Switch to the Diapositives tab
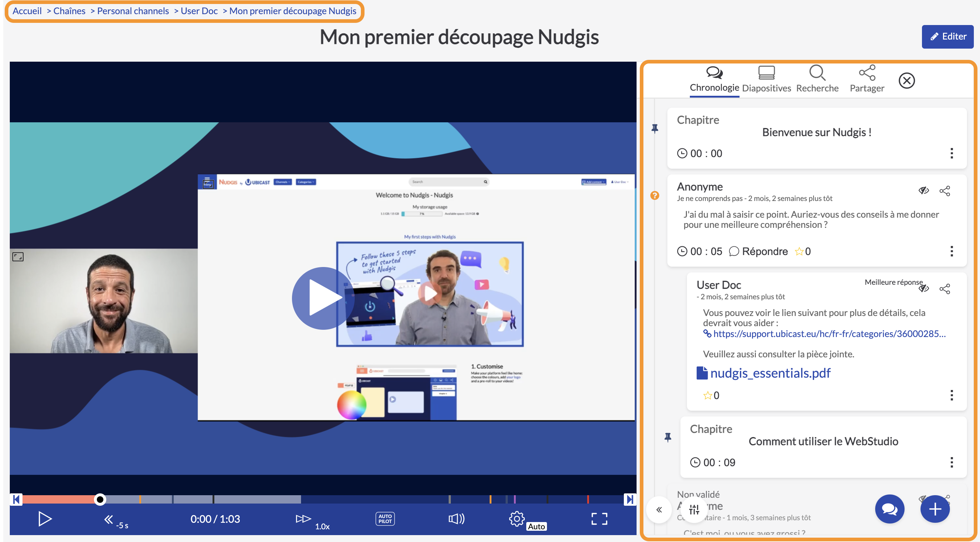This screenshot has width=980, height=542. pos(766,79)
